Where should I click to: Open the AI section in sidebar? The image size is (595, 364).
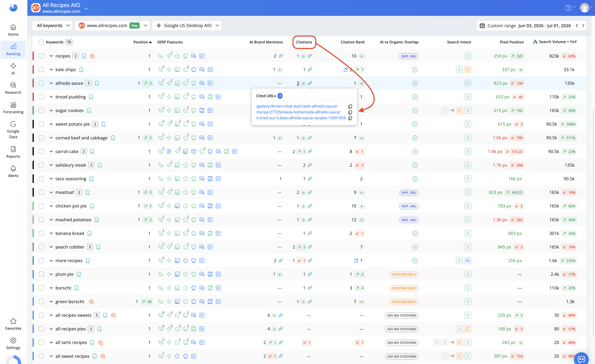[13, 69]
